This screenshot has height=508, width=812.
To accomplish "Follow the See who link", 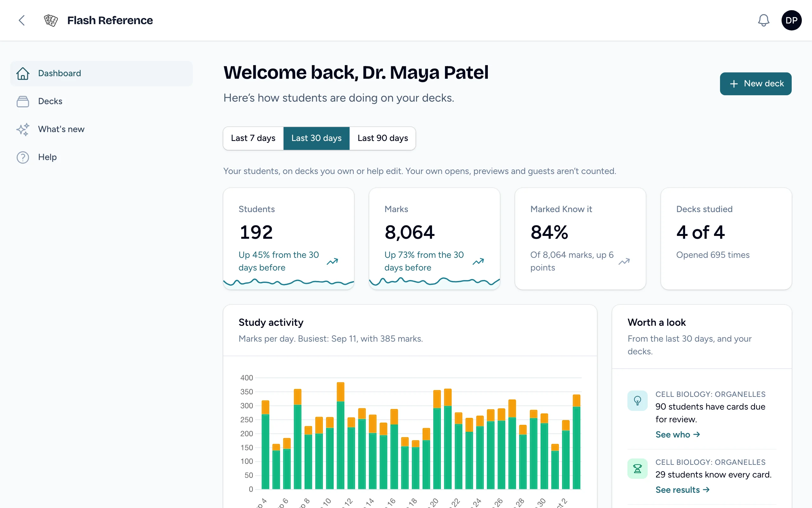I will (x=678, y=434).
